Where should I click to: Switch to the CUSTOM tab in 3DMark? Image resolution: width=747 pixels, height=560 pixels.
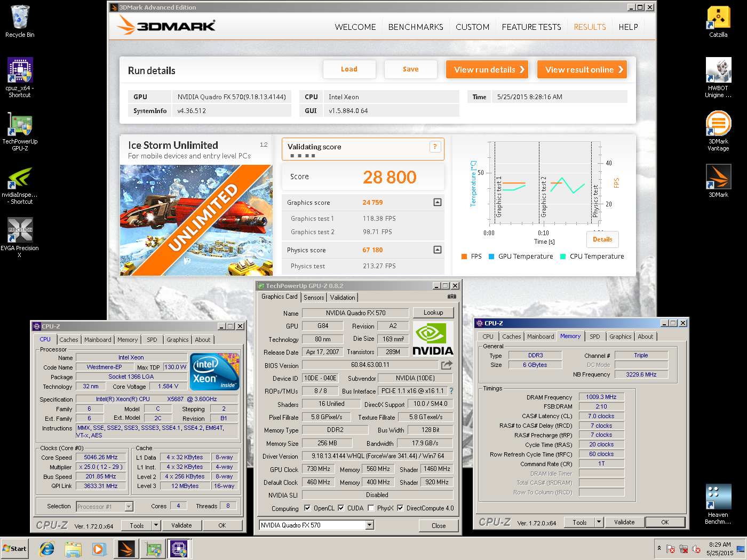(x=472, y=27)
